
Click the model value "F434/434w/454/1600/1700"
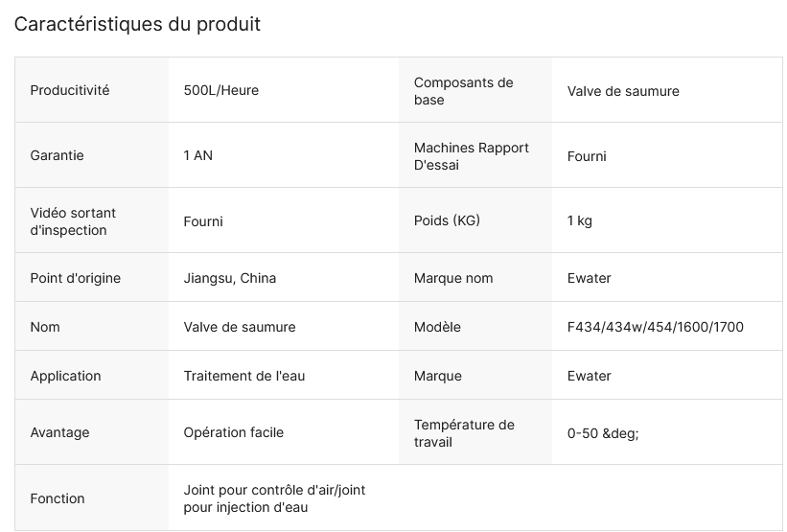pos(656,327)
